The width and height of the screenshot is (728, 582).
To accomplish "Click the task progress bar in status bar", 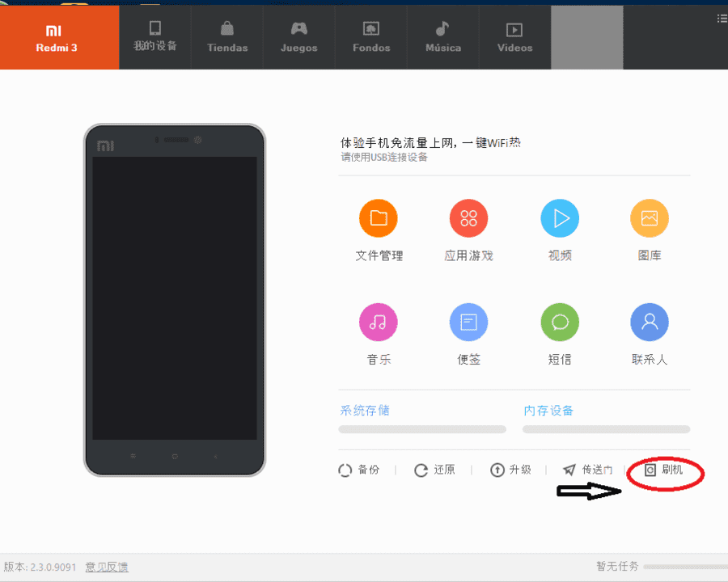I will point(686,567).
